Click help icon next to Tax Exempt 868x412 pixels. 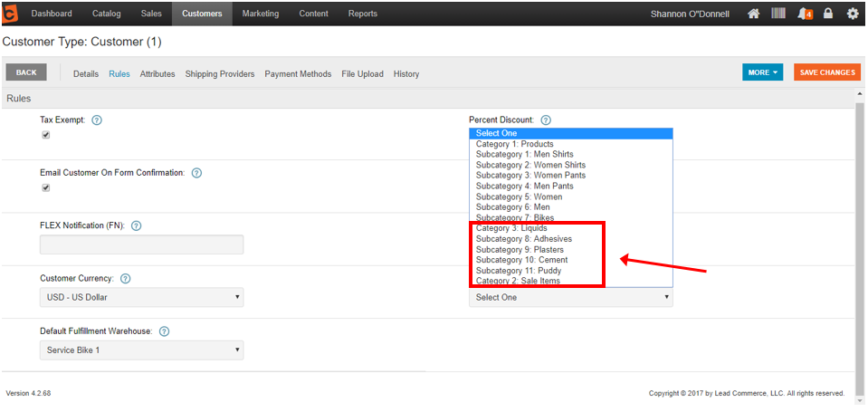(x=97, y=120)
